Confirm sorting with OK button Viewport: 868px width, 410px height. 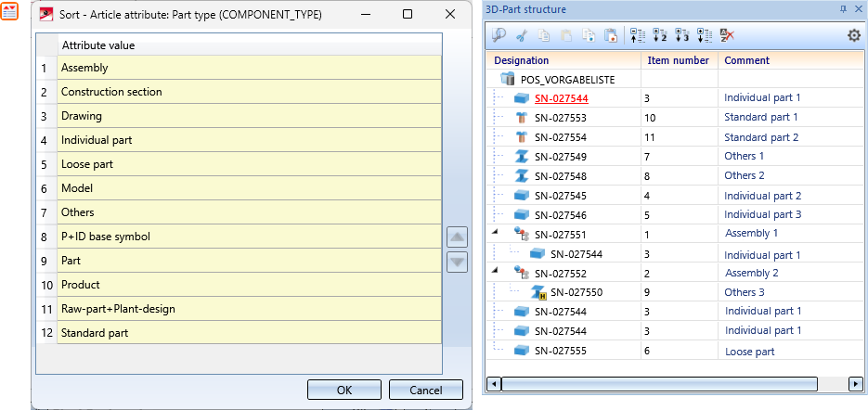click(x=344, y=391)
